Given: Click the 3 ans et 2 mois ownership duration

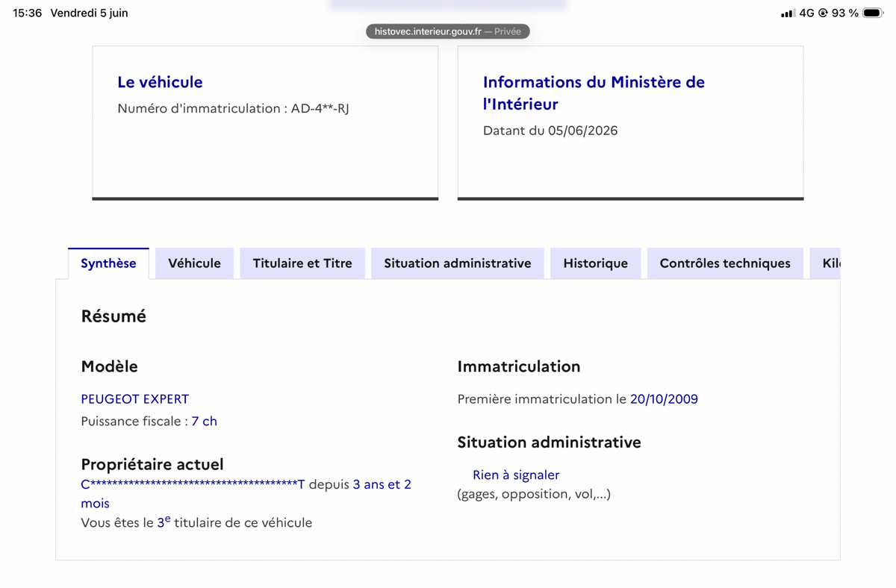Looking at the screenshot, I should click(x=246, y=494).
